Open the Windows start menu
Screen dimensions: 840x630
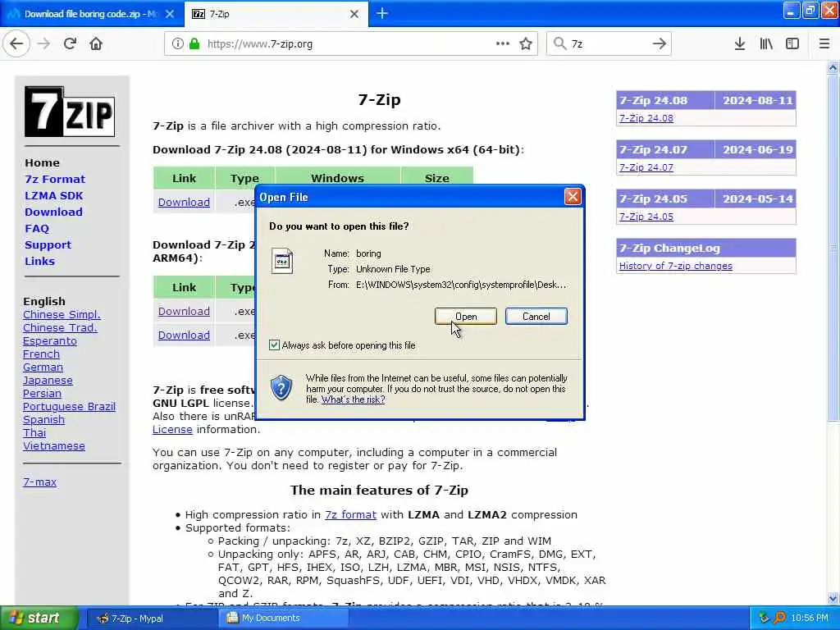click(39, 618)
